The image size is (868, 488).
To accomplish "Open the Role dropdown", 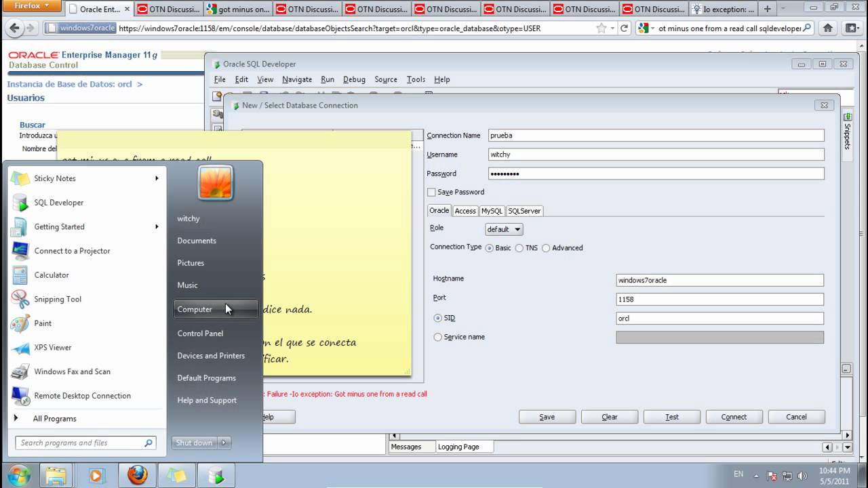I will [504, 229].
